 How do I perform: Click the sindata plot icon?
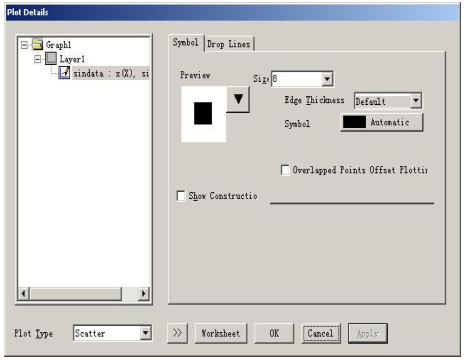[64, 72]
